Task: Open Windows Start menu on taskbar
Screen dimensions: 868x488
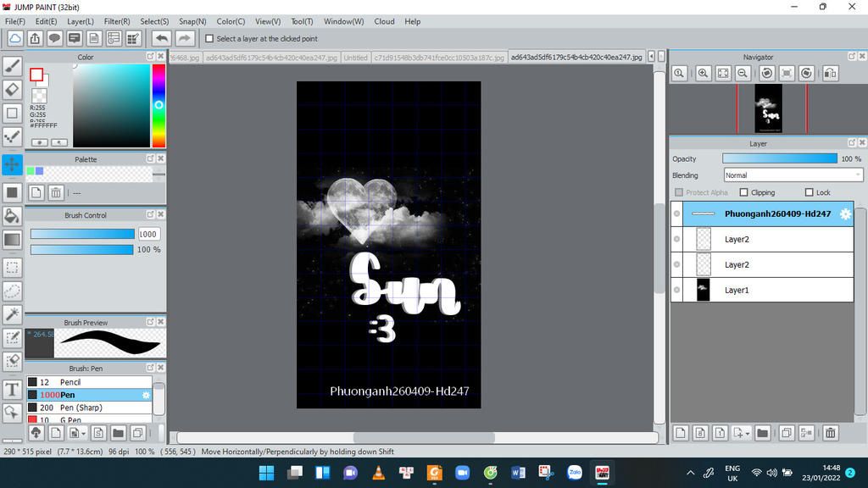Action: click(267, 473)
